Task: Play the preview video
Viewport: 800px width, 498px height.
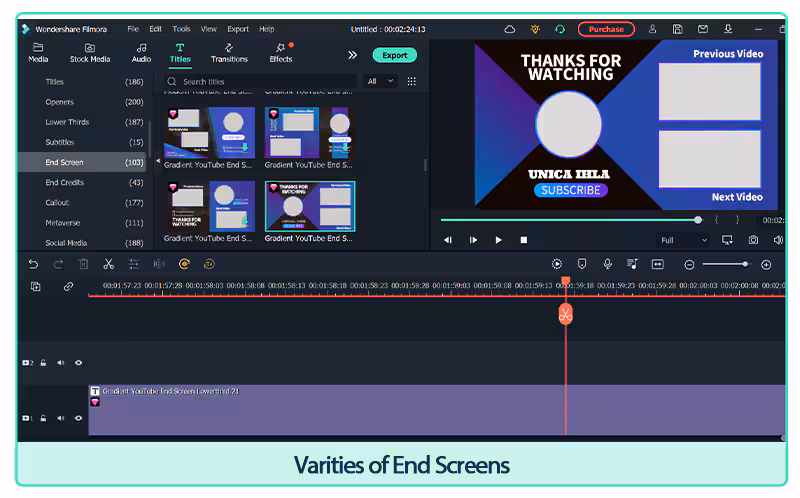Action: (x=498, y=240)
